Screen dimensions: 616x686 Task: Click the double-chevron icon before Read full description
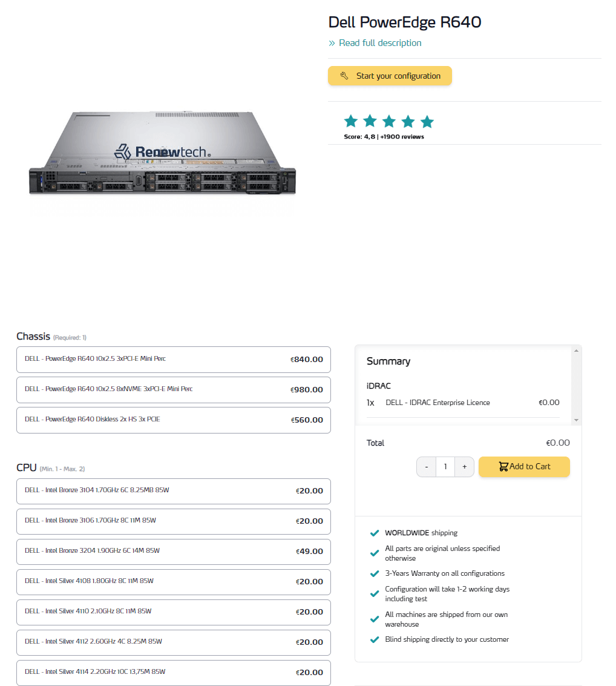pos(332,43)
